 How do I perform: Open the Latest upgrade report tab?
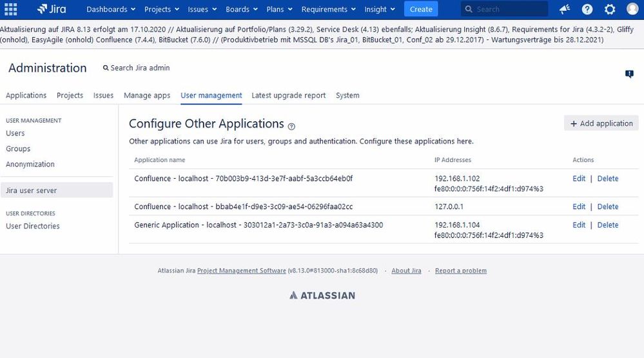pyautogui.click(x=289, y=95)
